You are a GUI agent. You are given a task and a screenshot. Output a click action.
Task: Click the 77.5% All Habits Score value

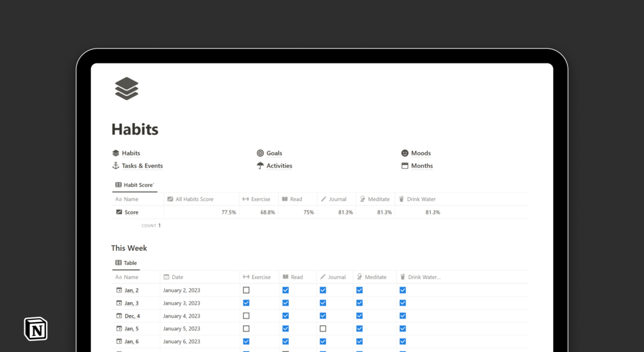tap(229, 212)
